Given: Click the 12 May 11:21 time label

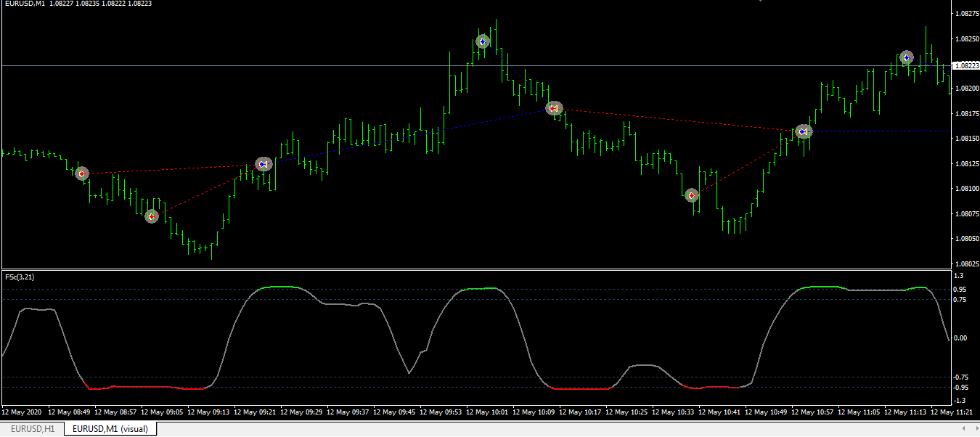Looking at the screenshot, I should [953, 412].
